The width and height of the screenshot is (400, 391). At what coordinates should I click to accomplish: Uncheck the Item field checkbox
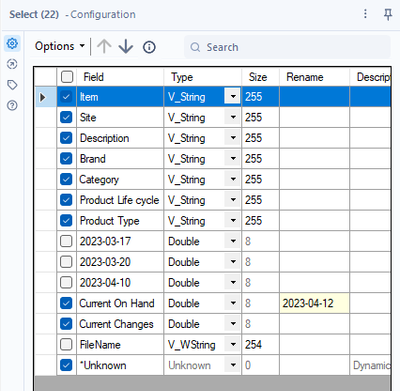[66, 97]
